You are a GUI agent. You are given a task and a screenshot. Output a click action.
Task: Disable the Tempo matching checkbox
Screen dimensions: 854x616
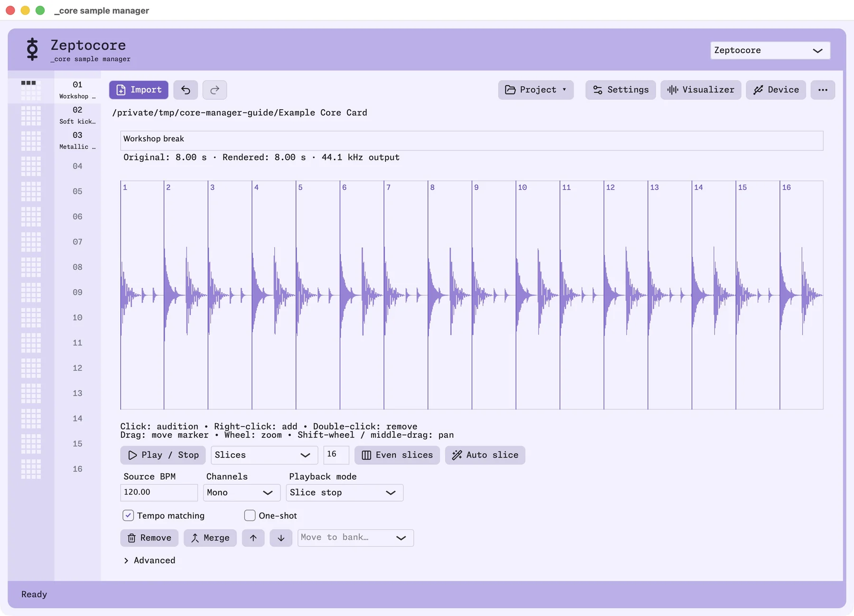click(128, 515)
